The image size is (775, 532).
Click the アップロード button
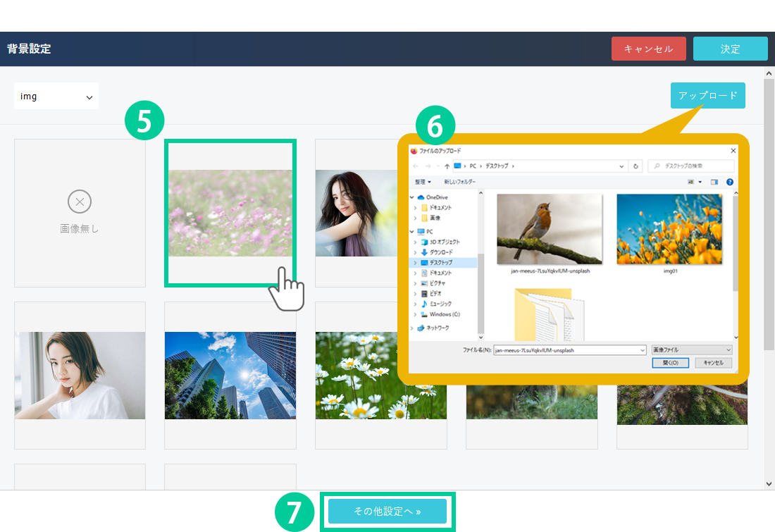pyautogui.click(x=707, y=96)
